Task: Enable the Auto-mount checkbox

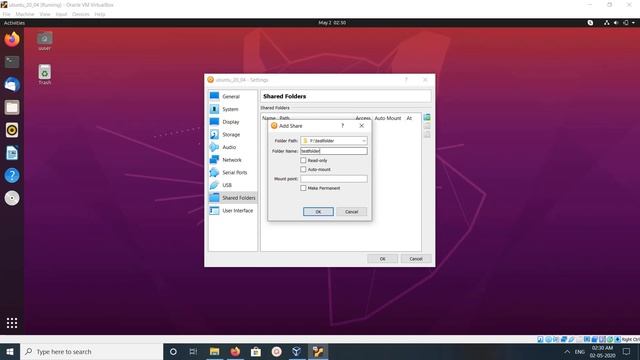Action: click(303, 169)
